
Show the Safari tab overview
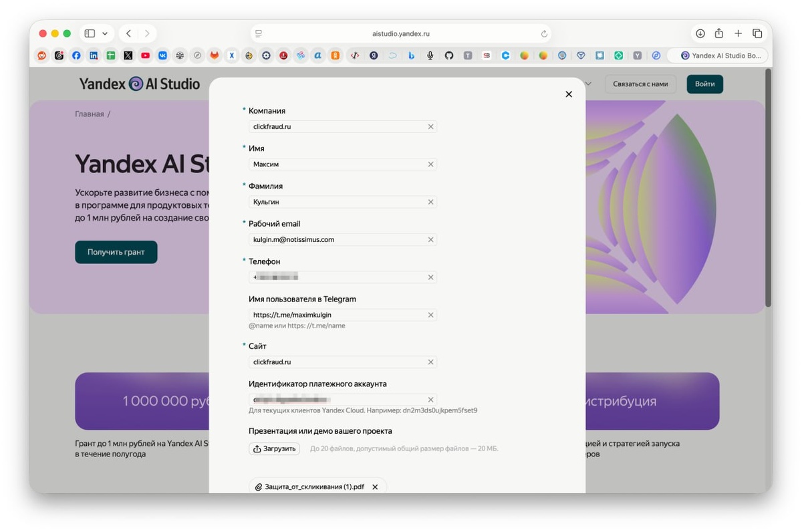tap(757, 33)
